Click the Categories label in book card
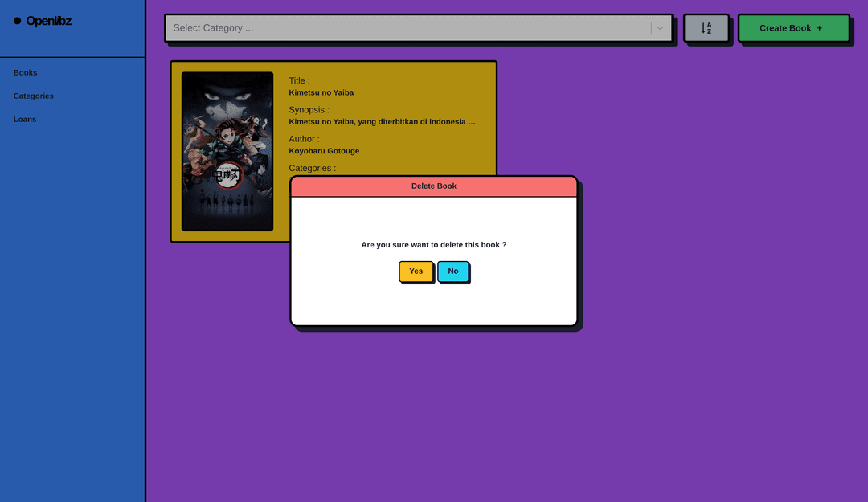 313,168
